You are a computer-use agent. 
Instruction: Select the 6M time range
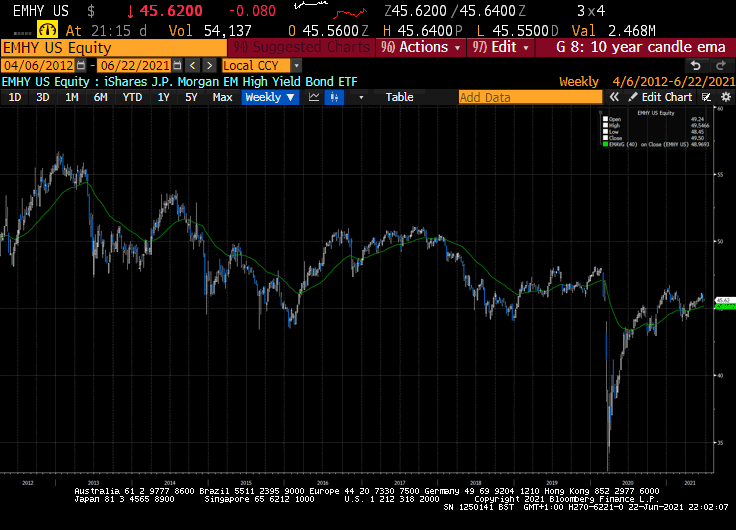click(x=100, y=97)
